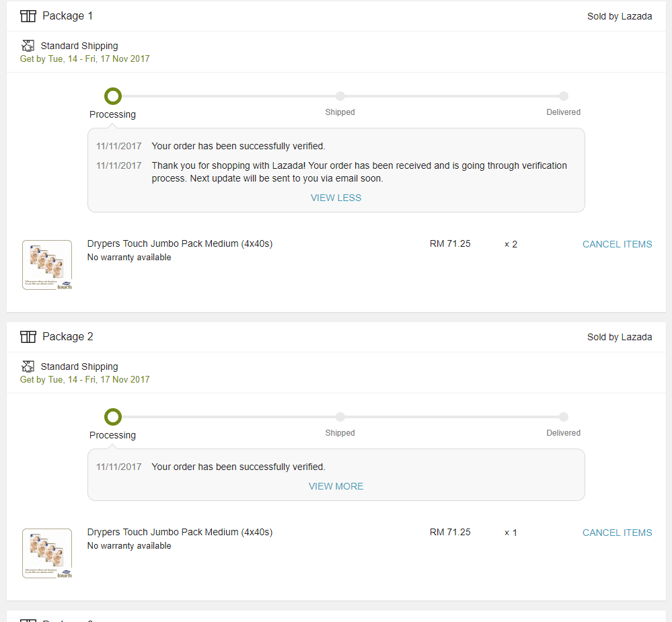Open Drypers Touch Jumbo Pack title in Package 1
672x622 pixels.
(x=180, y=244)
